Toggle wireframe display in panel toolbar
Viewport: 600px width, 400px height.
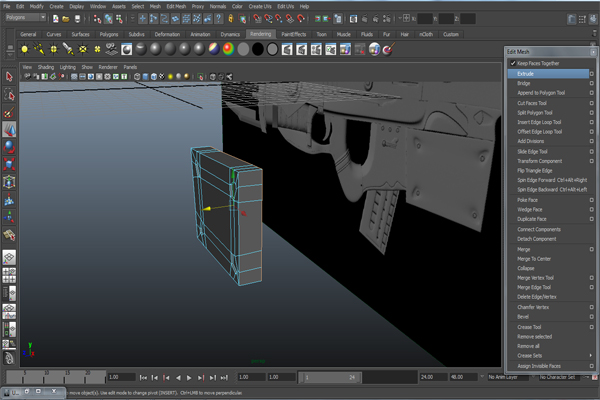tap(137, 77)
